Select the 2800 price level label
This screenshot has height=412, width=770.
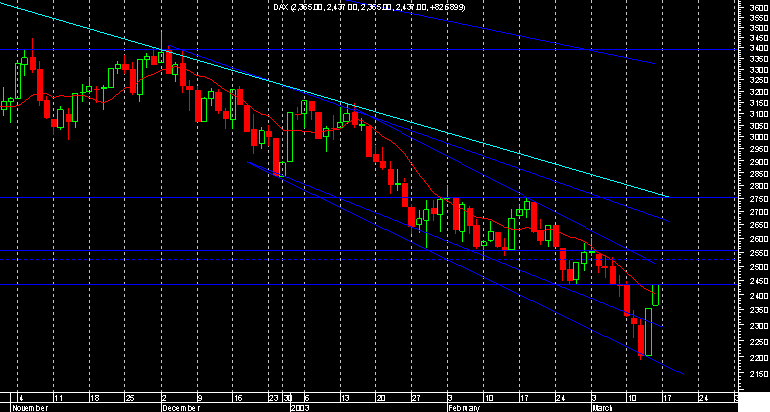(759, 186)
